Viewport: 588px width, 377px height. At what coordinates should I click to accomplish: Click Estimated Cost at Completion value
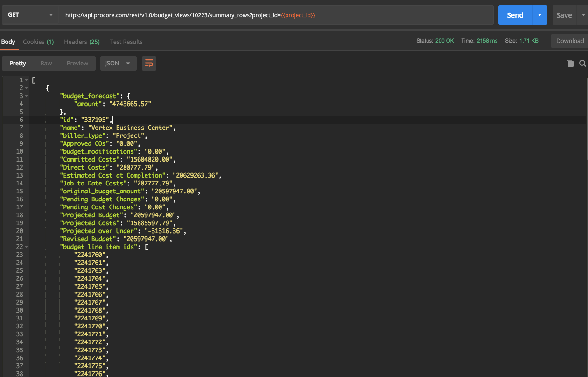point(196,176)
